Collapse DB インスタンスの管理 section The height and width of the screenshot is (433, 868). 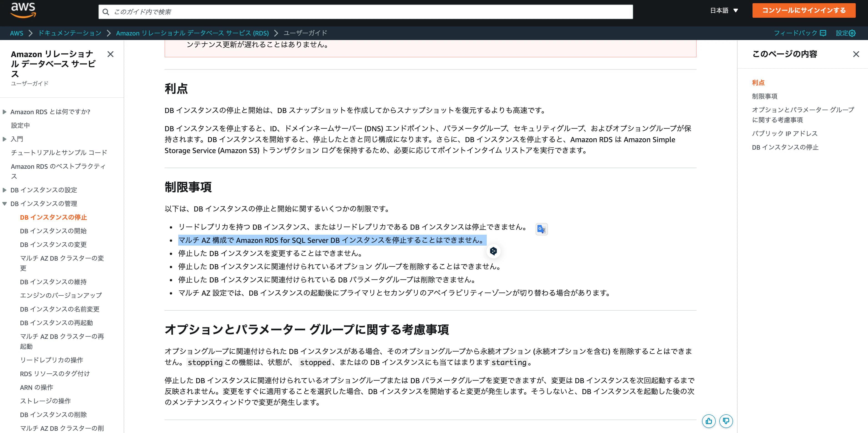5,204
